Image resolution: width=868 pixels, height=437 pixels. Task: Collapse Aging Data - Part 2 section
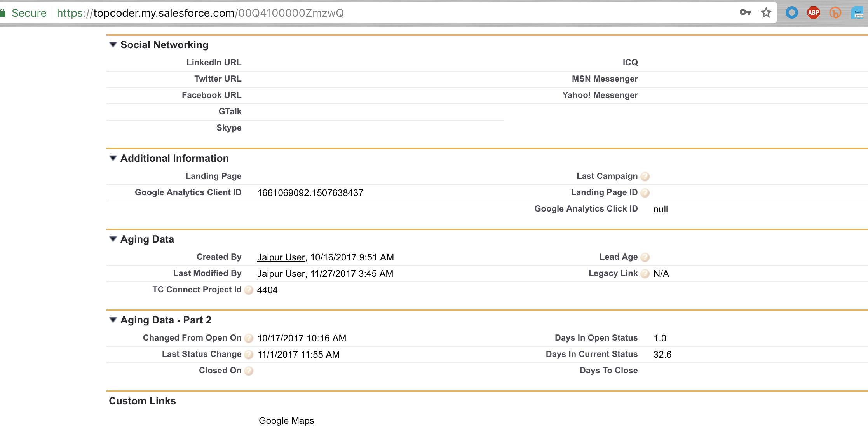pos(113,320)
